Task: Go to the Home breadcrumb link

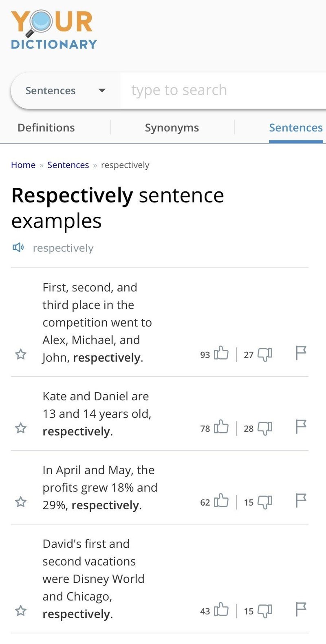Action: coord(23,165)
